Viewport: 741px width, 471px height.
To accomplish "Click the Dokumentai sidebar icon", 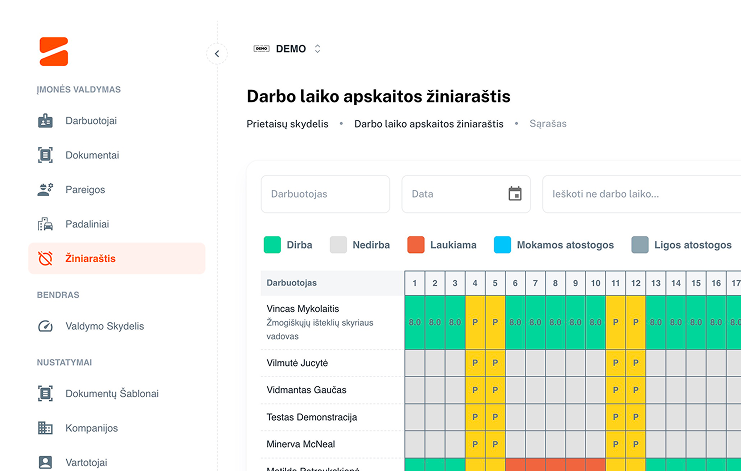I will pos(45,155).
